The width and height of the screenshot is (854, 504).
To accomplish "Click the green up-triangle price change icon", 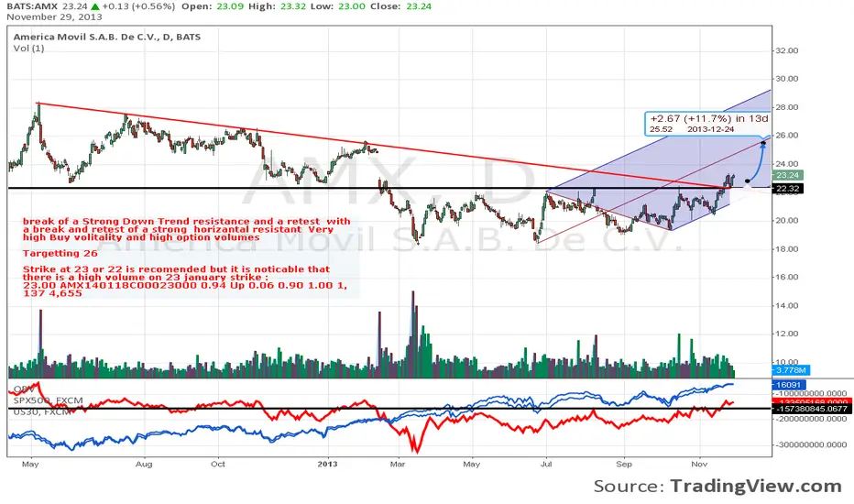I will (x=95, y=6).
